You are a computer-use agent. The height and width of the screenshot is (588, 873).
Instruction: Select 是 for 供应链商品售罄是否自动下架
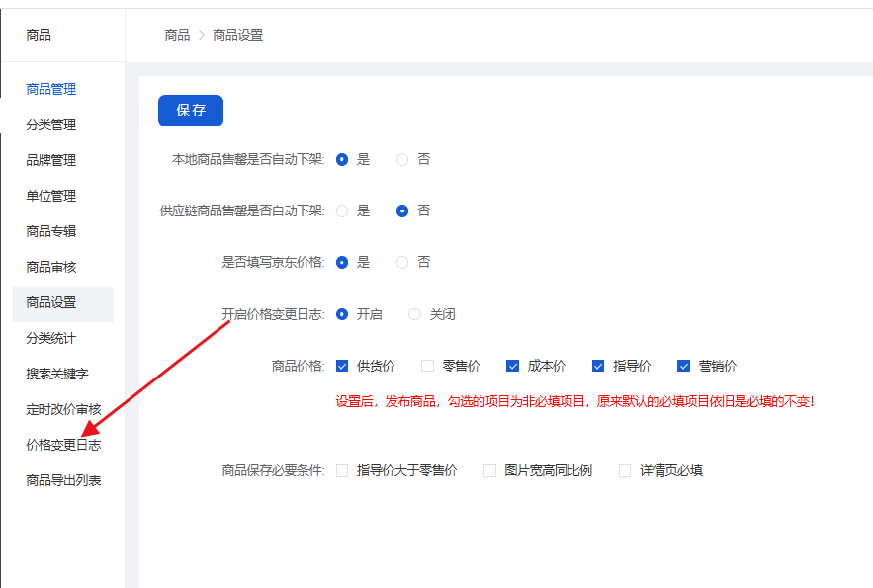342,210
